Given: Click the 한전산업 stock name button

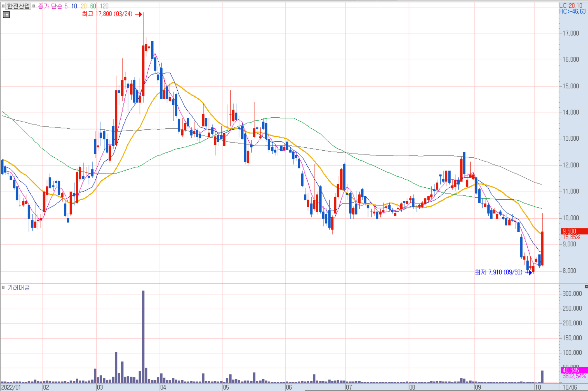Looking at the screenshot, I should [x=18, y=6].
